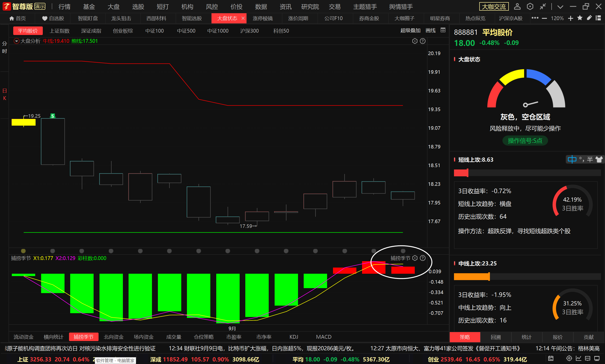This screenshot has height=364, width=605.
Task: Click the 中线上攻 orange progress bar
Action: (527, 277)
